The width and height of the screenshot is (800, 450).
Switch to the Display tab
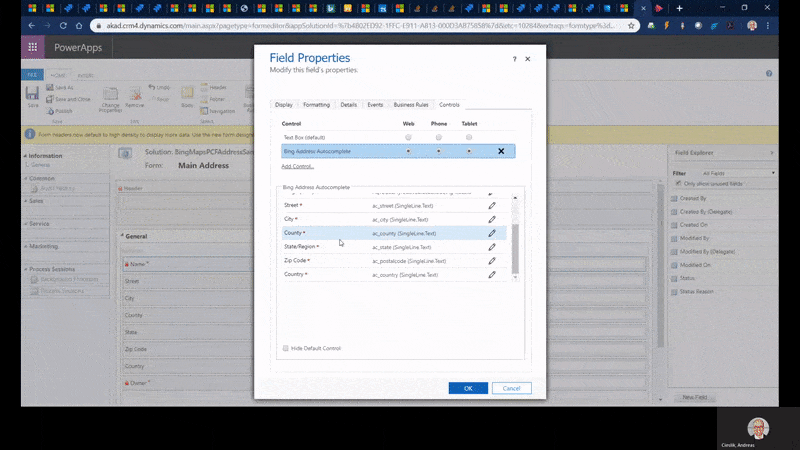284,105
